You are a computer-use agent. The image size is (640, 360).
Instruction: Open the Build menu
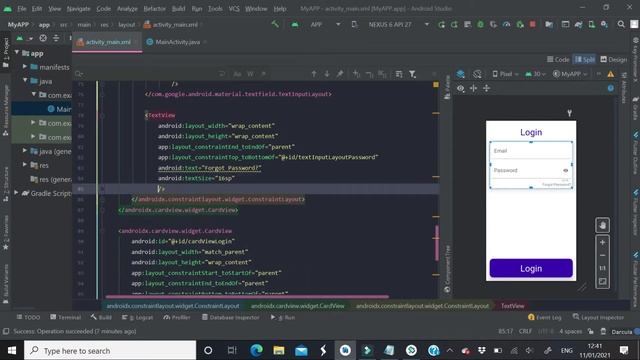tap(178, 9)
